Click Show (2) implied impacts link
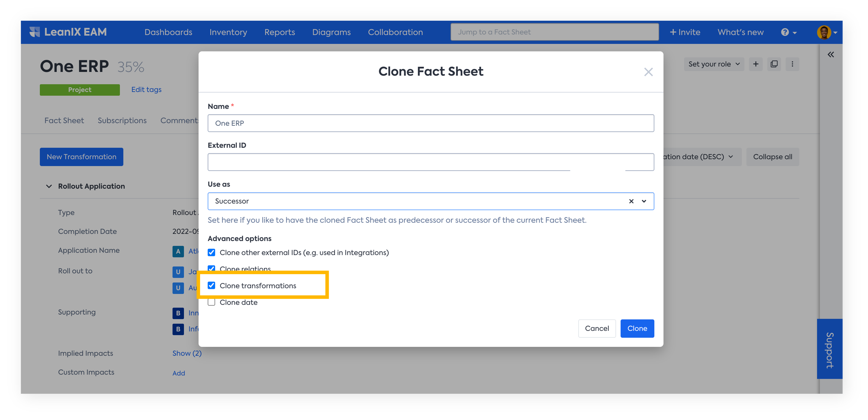This screenshot has width=868, height=420. point(187,353)
